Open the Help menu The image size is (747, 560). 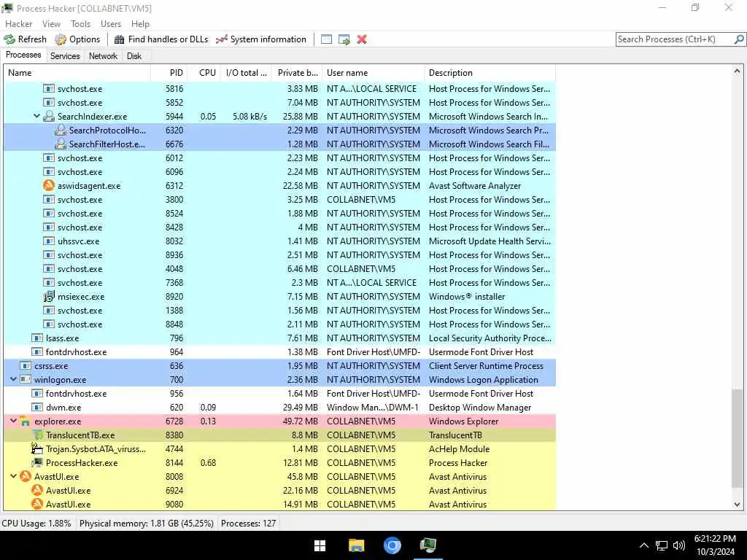pos(141,24)
